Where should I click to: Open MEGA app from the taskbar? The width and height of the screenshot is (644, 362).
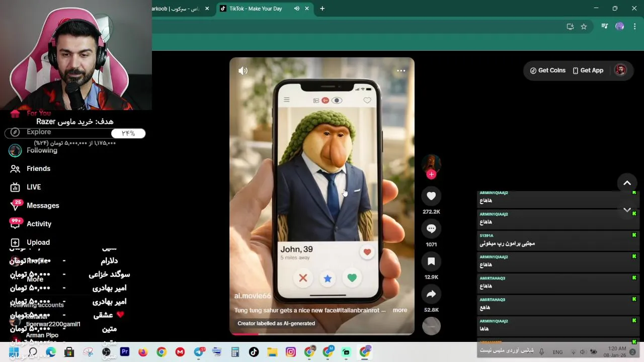[180, 352]
